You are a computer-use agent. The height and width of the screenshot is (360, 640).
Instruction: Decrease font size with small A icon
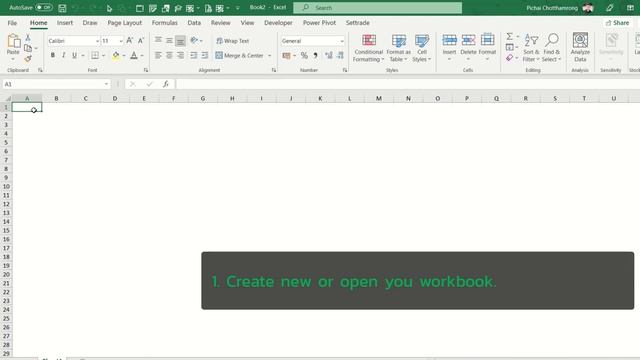pos(141,40)
